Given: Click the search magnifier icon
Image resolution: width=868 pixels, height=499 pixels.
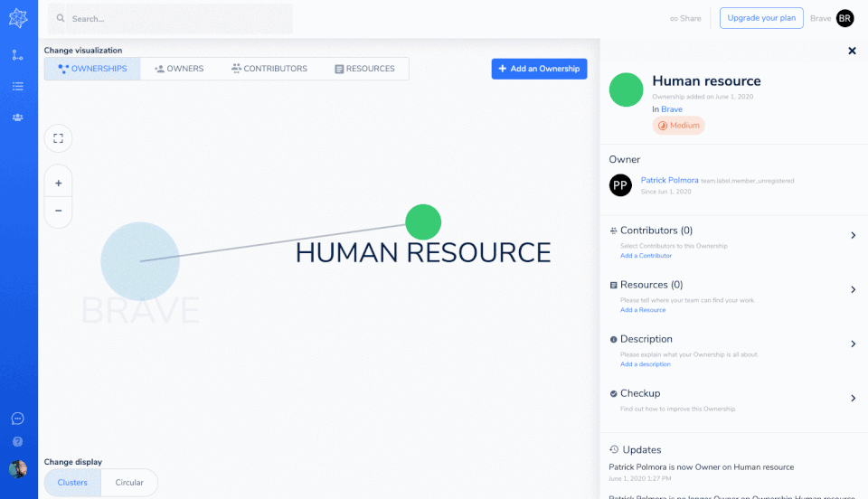Looking at the screenshot, I should [61, 18].
